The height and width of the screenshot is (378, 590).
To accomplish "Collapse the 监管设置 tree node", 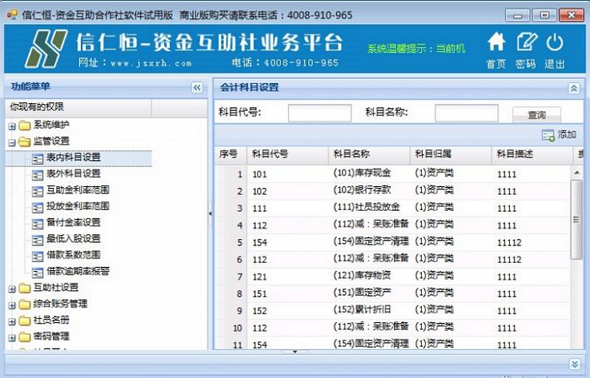I will (x=12, y=143).
